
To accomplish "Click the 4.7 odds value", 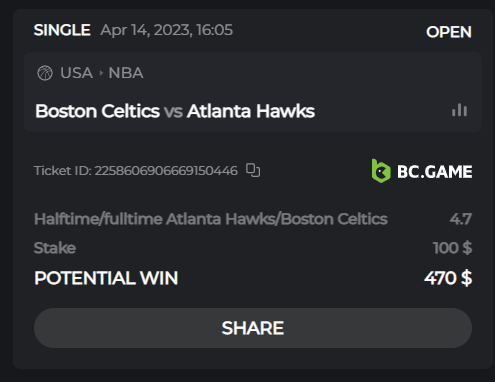I will (461, 219).
